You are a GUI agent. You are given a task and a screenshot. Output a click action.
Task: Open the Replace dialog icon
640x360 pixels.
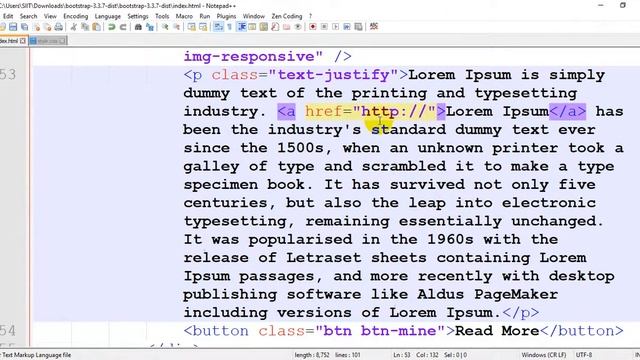[150, 27]
